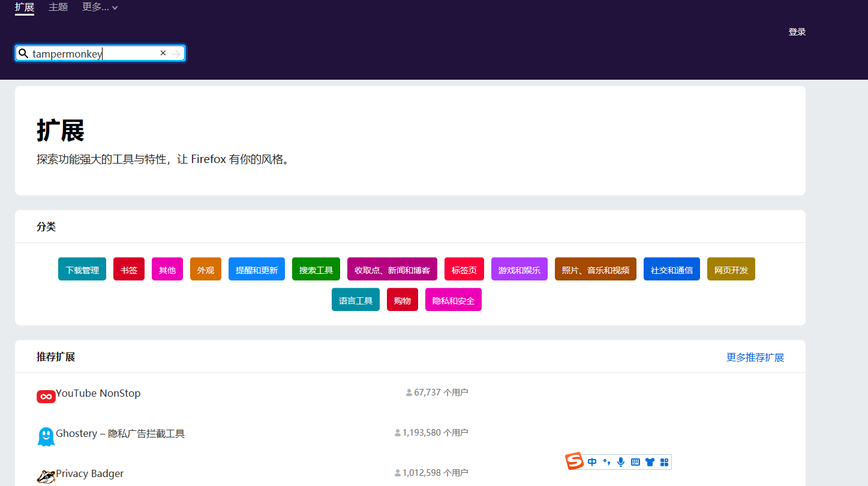Click the Sogou IME logo icon

(575, 461)
